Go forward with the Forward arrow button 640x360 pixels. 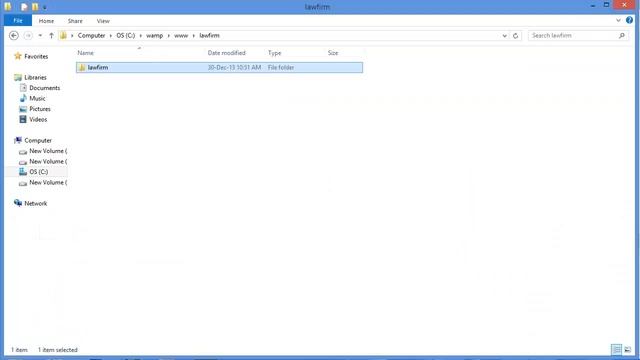pos(28,36)
